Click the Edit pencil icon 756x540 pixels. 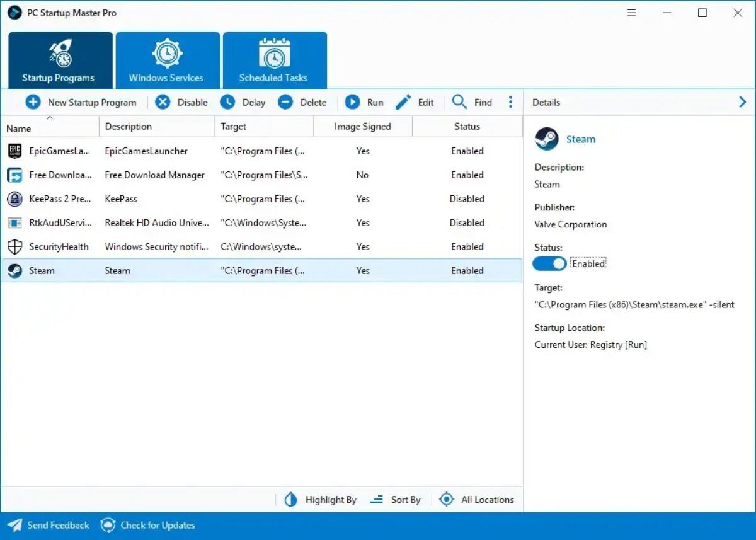pyautogui.click(x=403, y=101)
